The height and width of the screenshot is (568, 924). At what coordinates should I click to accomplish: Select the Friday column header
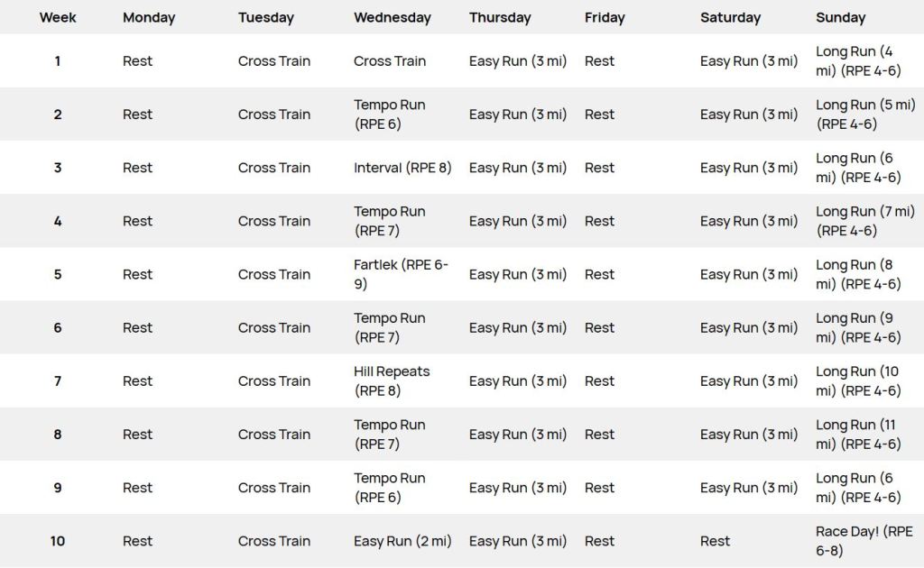tap(605, 17)
